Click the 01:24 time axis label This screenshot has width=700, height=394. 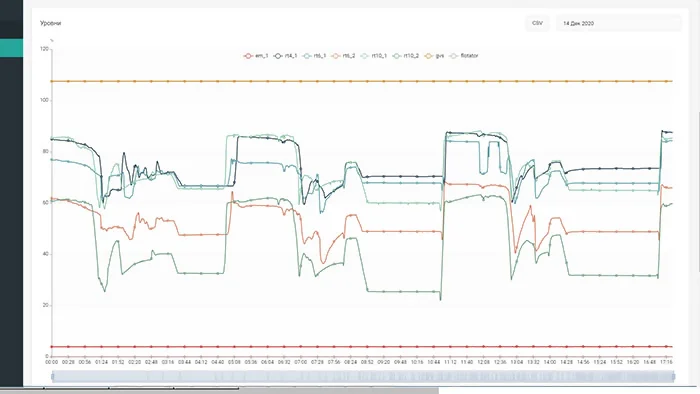101,362
